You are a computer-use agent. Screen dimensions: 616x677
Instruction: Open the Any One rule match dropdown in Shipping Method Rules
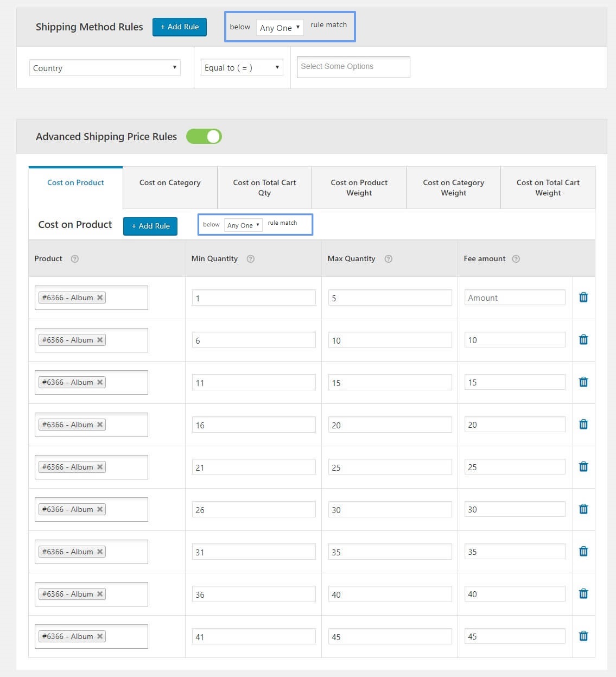280,27
